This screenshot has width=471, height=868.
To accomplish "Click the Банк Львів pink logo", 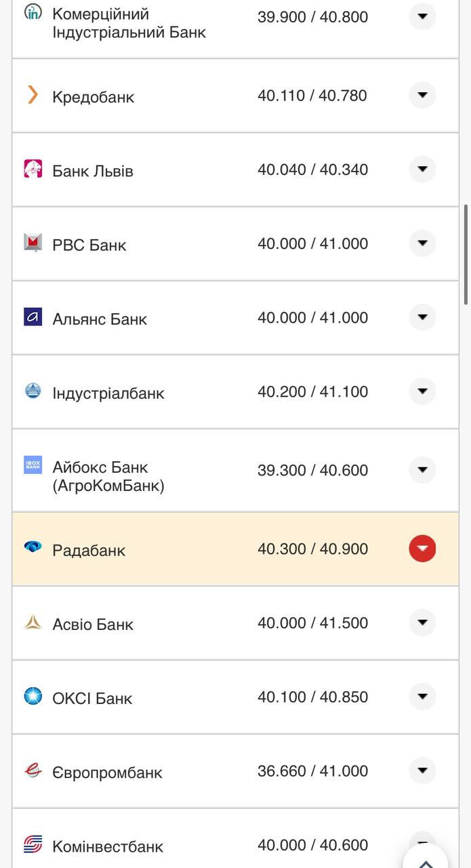I will pyautogui.click(x=33, y=169).
